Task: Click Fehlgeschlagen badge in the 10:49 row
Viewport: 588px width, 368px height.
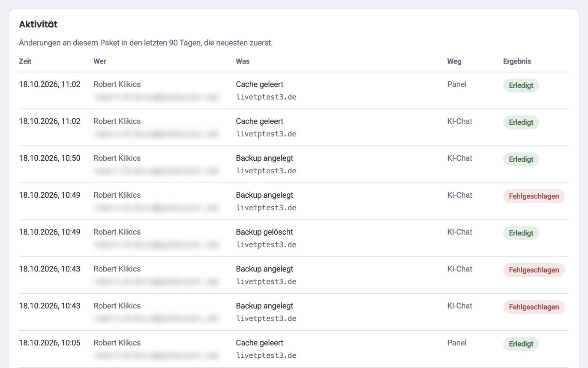Action: [534, 196]
